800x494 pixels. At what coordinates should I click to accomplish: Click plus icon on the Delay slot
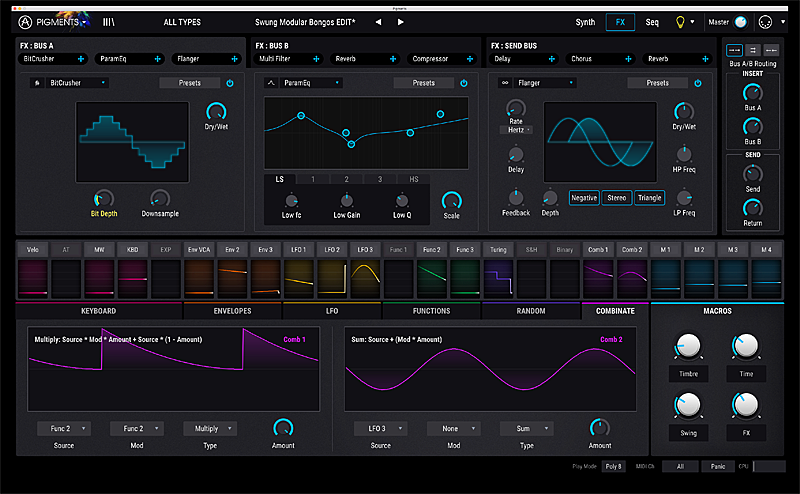click(x=552, y=59)
